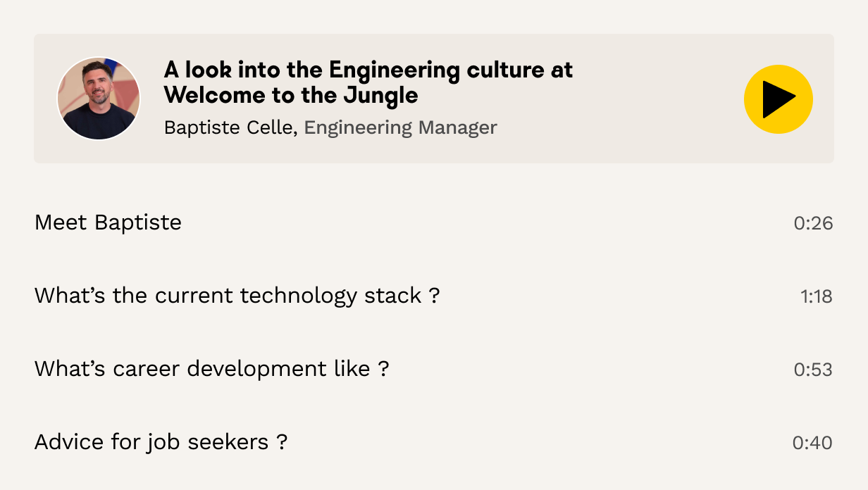Select the 'What's the current technology stack ?' chapter

237,296
